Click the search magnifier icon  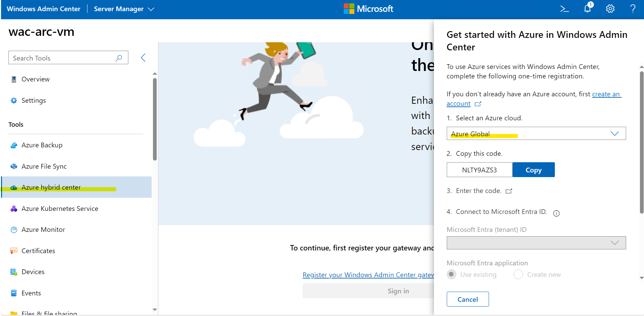click(x=119, y=58)
